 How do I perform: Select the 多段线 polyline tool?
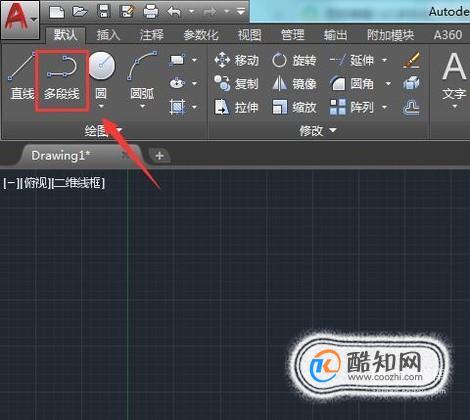(62, 79)
